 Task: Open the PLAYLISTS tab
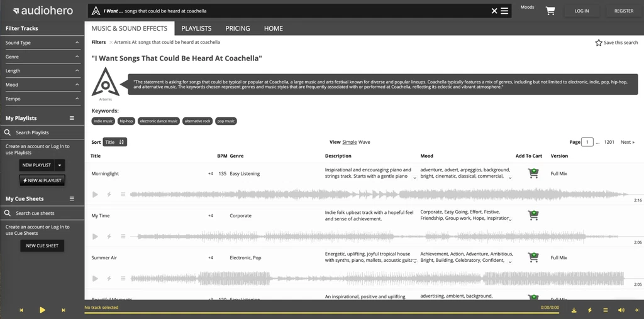coord(196,28)
